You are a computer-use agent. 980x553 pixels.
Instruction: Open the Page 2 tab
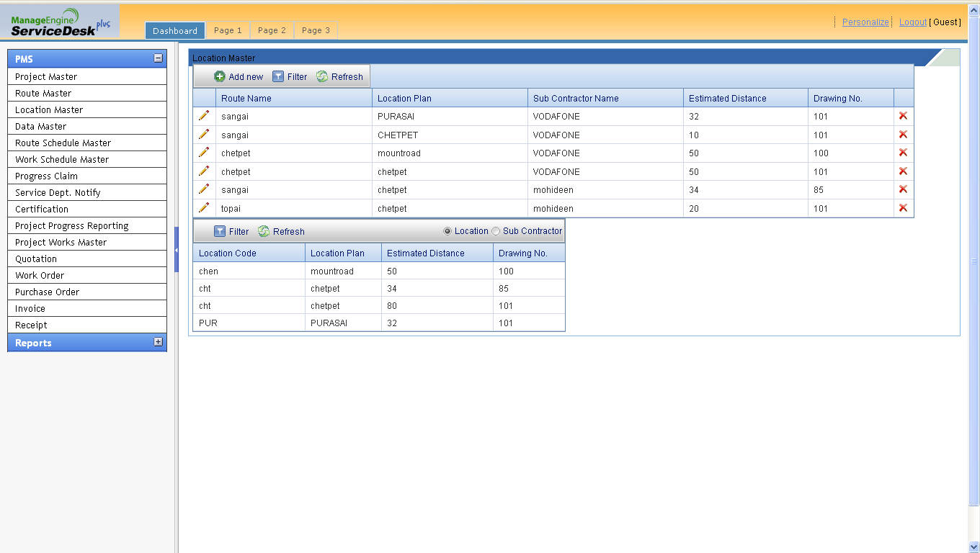pos(272,30)
